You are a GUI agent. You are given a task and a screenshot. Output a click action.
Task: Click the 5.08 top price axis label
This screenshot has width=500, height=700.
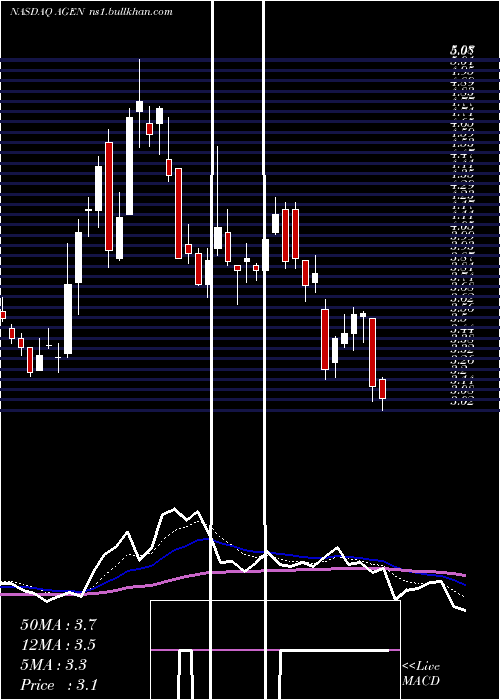tap(462, 50)
